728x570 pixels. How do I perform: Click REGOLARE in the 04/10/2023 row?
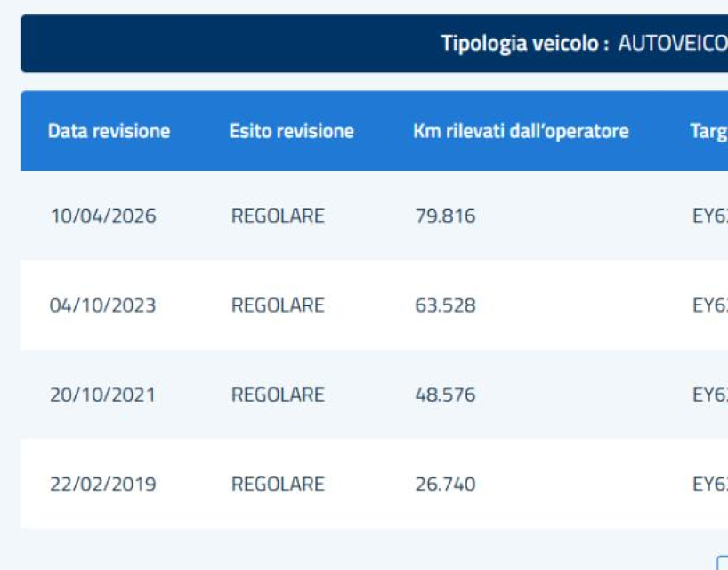(278, 305)
